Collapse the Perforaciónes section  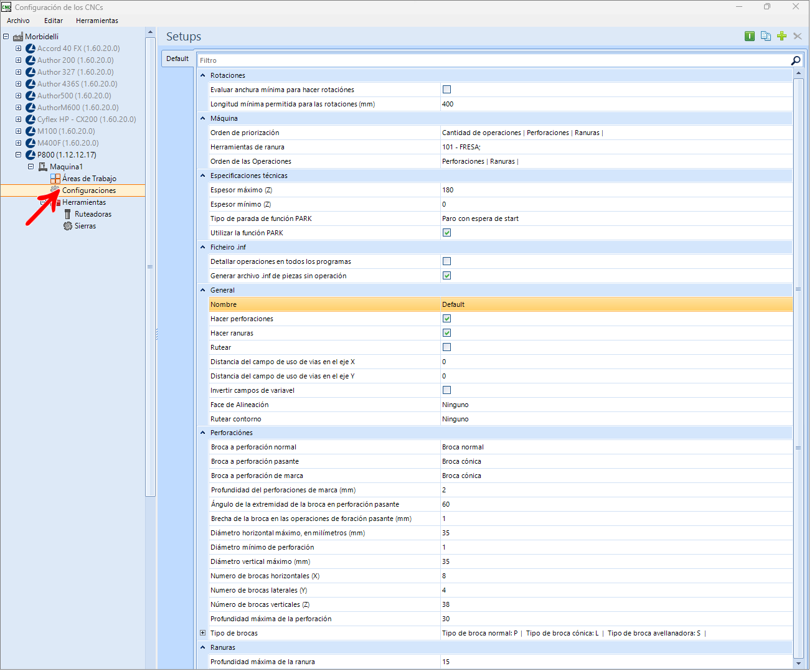click(203, 433)
